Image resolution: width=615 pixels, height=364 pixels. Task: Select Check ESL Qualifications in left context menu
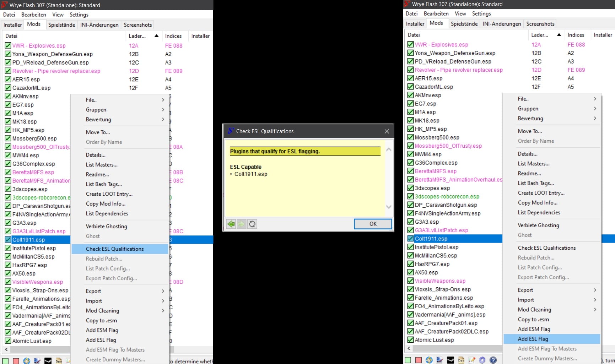(x=120, y=249)
